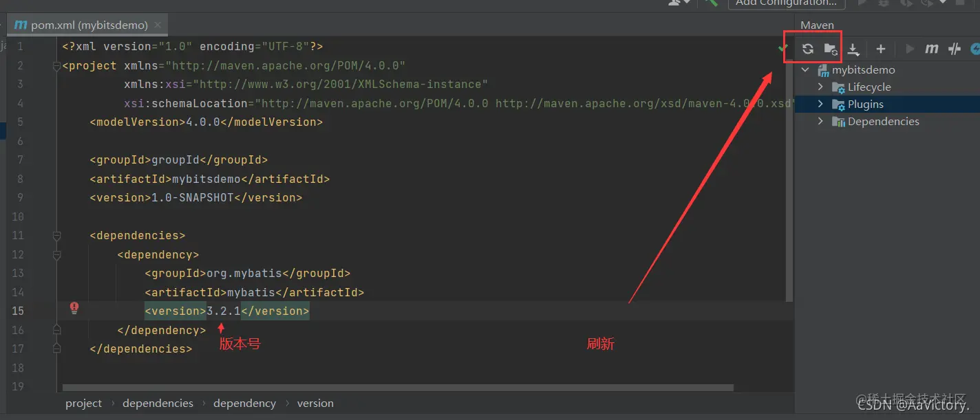Click 'groupId' value on line 7

click(175, 159)
